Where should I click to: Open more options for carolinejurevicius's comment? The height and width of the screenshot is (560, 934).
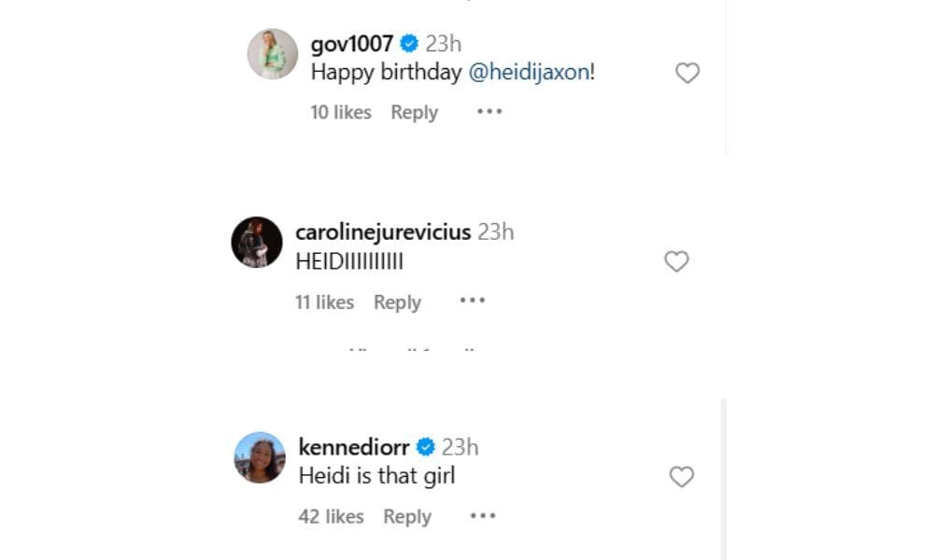click(473, 301)
